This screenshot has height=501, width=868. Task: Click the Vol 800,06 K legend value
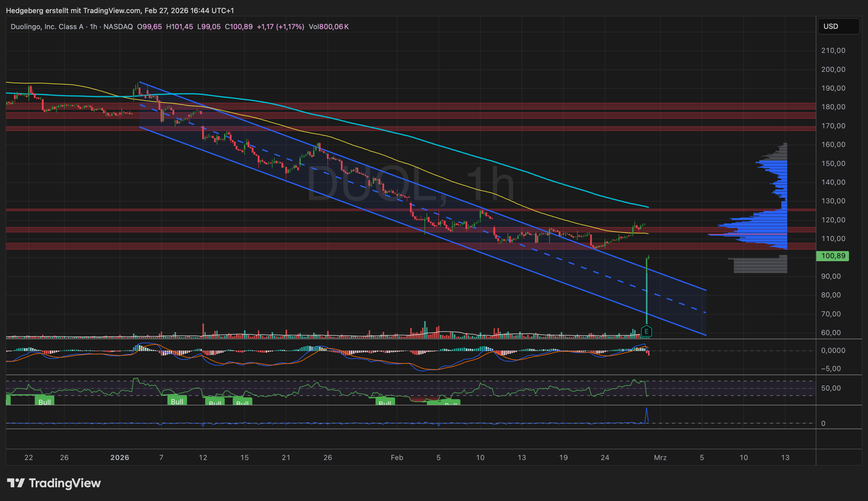click(x=328, y=27)
